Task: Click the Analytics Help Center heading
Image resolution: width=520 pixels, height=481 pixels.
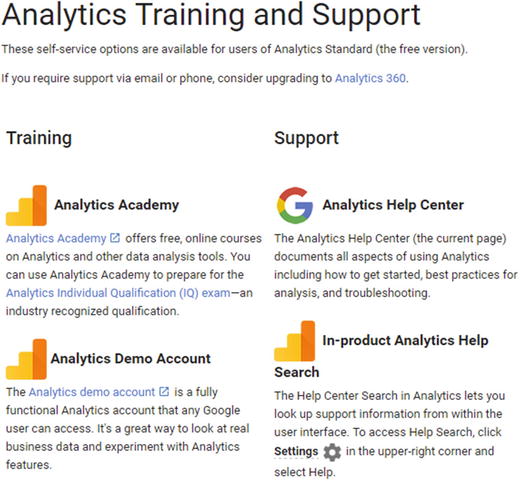Action: pos(393,205)
